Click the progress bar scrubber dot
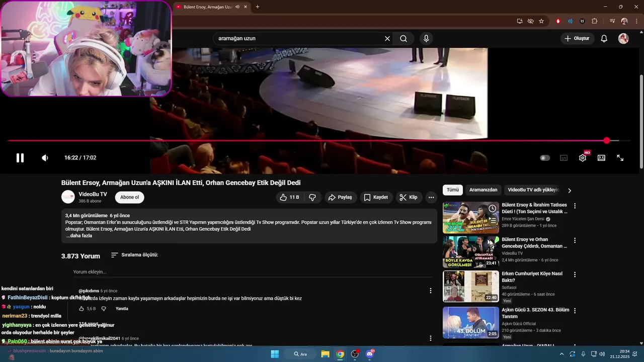Screen dimensions: 644x362 607,141
